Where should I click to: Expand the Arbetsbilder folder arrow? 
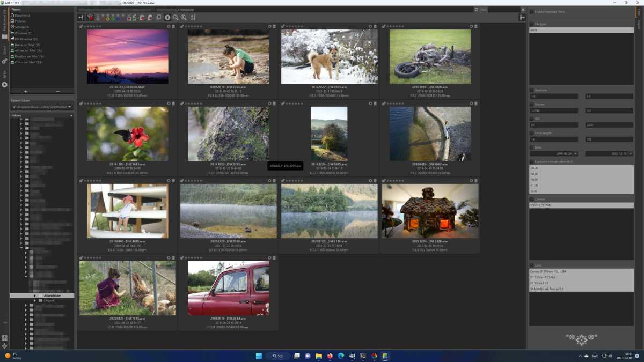pyautogui.click(x=35, y=295)
